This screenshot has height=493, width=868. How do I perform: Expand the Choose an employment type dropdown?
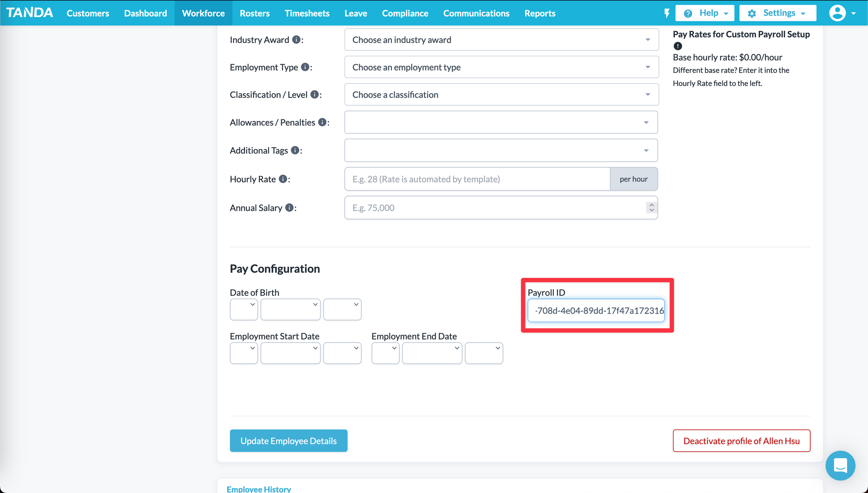click(501, 67)
